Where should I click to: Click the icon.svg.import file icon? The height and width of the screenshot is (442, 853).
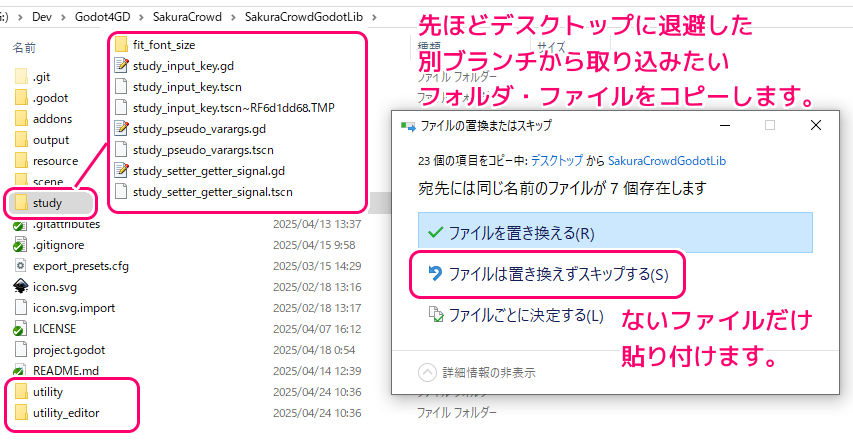(x=21, y=308)
